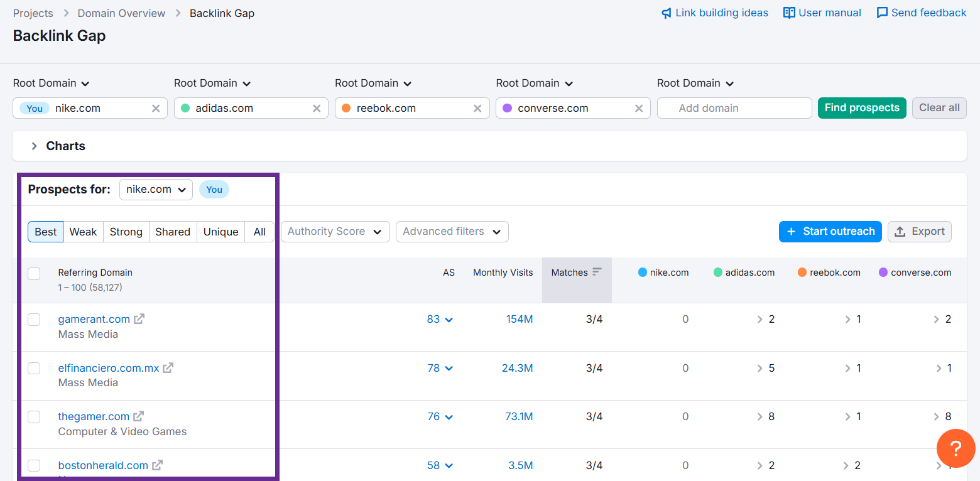Screen dimensions: 980x481
Task: Click the Find prospects button
Action: (x=862, y=108)
